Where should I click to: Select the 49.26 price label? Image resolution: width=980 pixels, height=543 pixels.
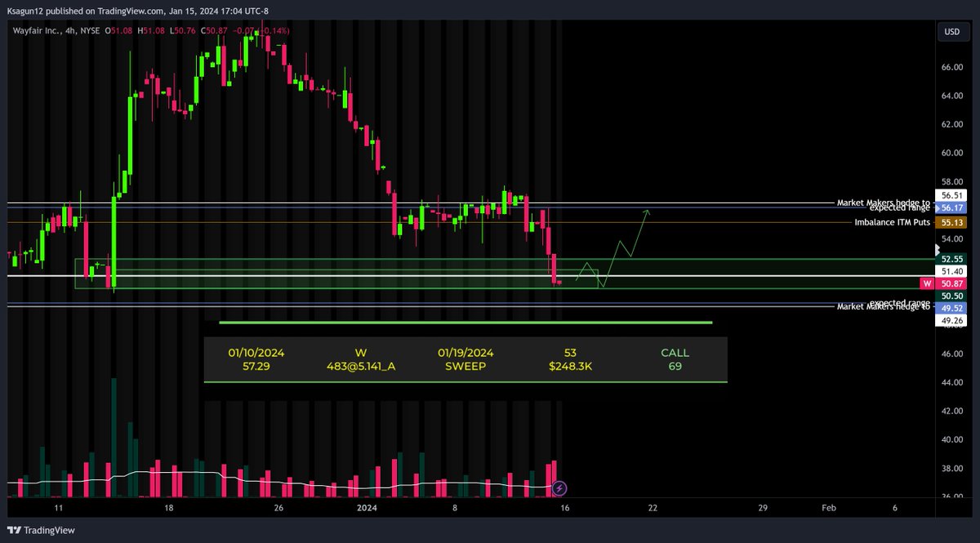953,320
